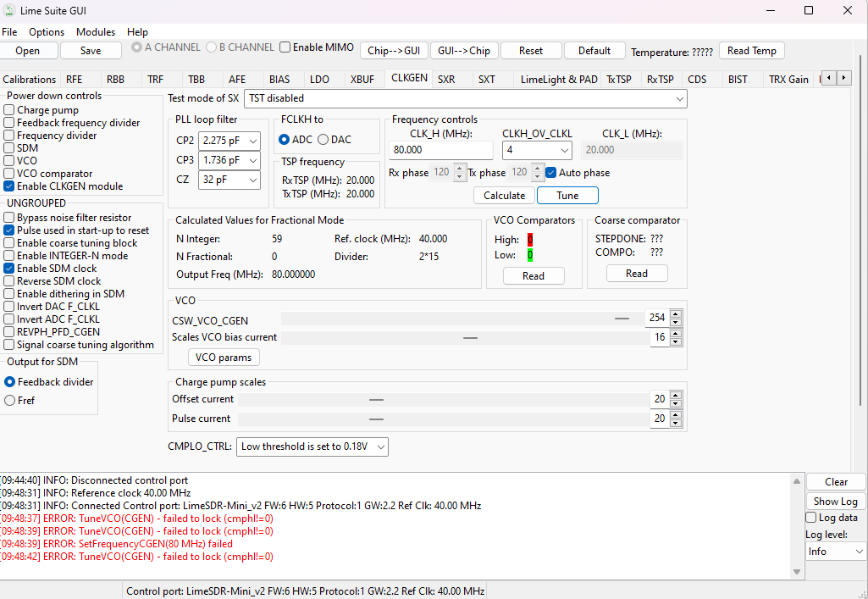Check Feedback frequency divider power down
Viewport: 868px width, 599px height.
tap(8, 123)
